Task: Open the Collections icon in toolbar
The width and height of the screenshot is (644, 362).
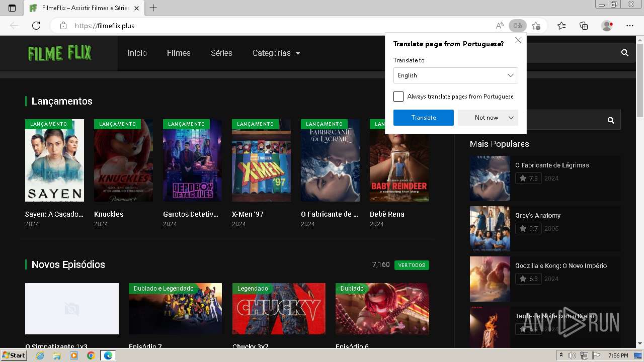Action: tap(584, 26)
